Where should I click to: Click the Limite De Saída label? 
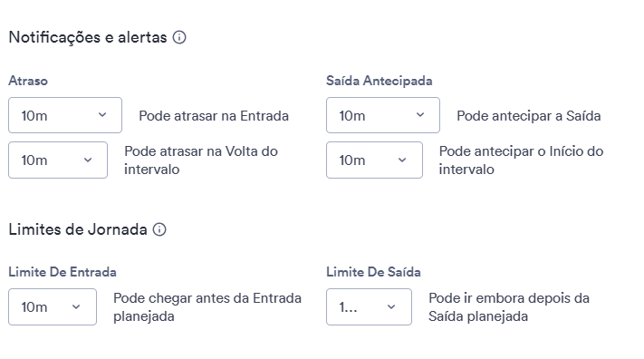point(373,272)
